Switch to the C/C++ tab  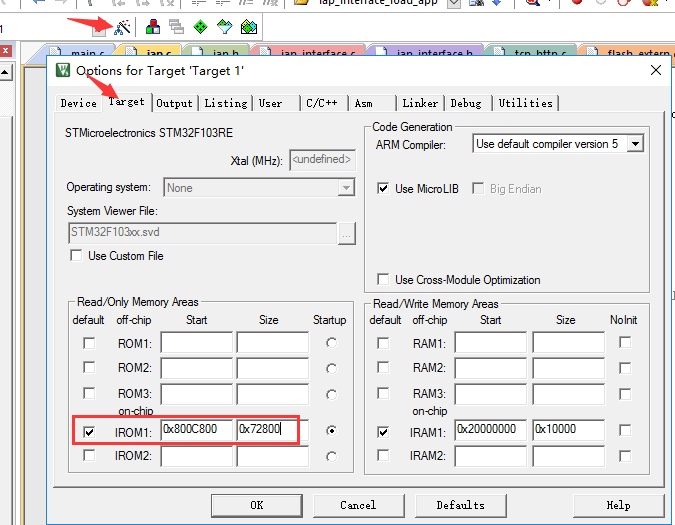coord(322,103)
